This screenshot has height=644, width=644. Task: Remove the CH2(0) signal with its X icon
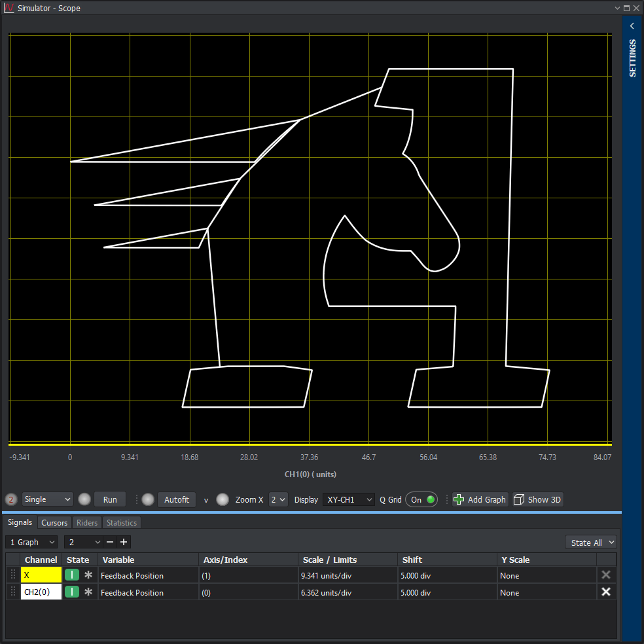tap(606, 592)
